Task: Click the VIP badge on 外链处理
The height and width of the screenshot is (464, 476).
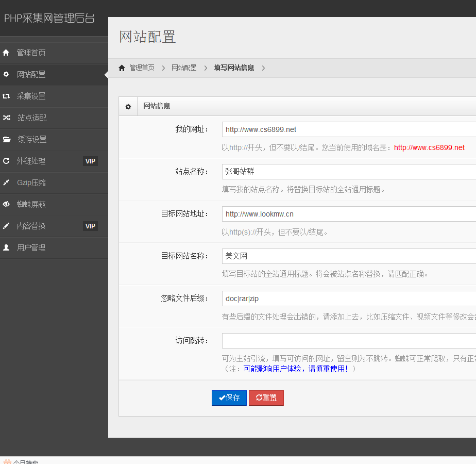Action: tap(90, 161)
